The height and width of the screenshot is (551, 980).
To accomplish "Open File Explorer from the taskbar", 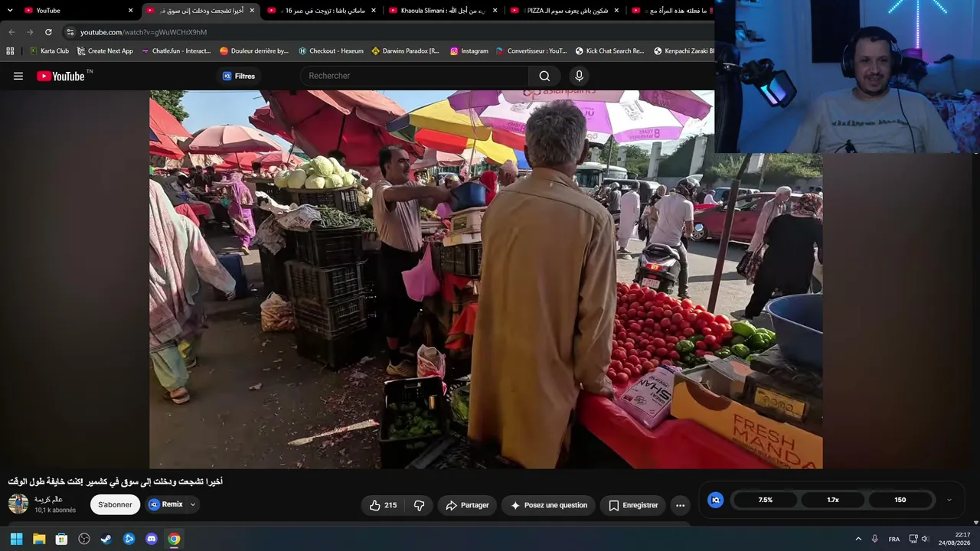I will 39,539.
